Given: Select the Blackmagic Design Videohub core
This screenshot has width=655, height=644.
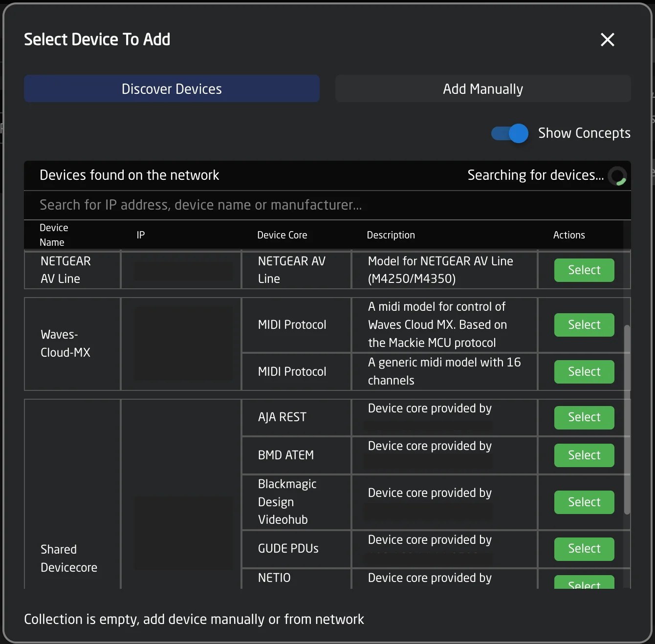Looking at the screenshot, I should [x=584, y=502].
